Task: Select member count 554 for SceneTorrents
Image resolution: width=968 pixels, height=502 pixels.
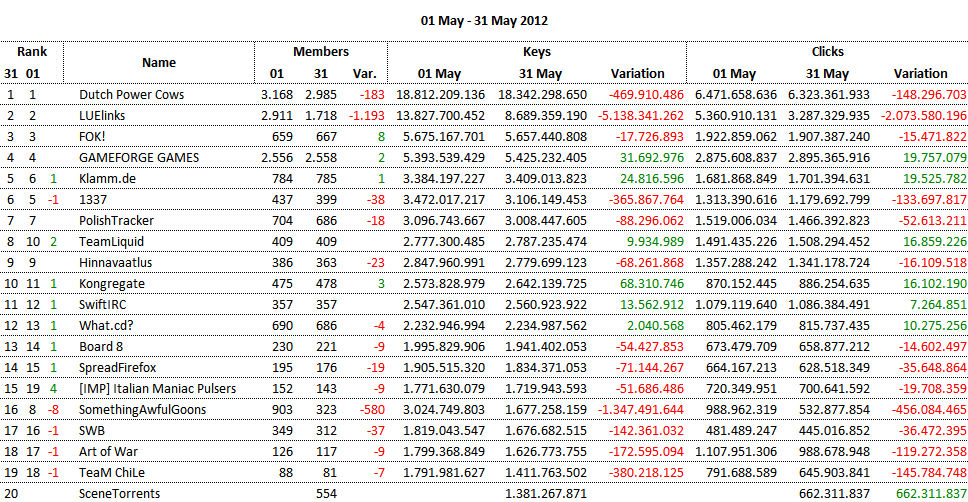Action: point(326,493)
